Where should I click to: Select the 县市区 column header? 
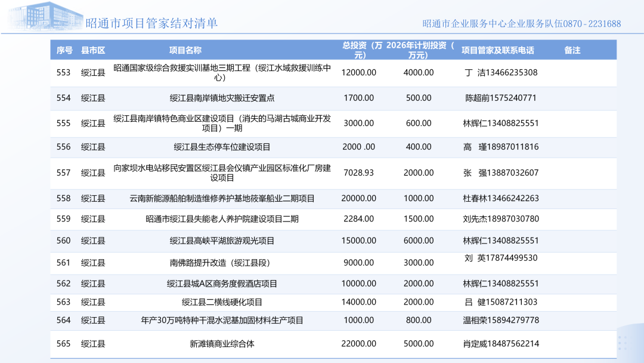click(93, 51)
